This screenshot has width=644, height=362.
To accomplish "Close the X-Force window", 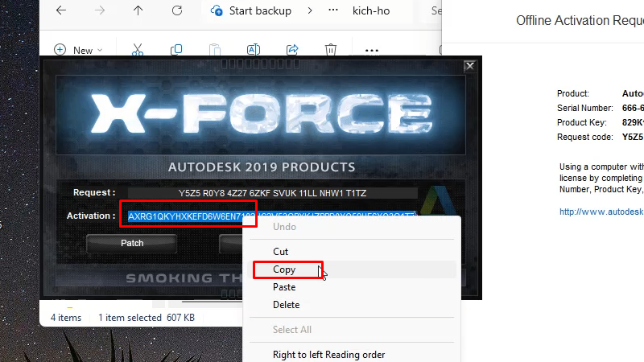I will 469,66.
